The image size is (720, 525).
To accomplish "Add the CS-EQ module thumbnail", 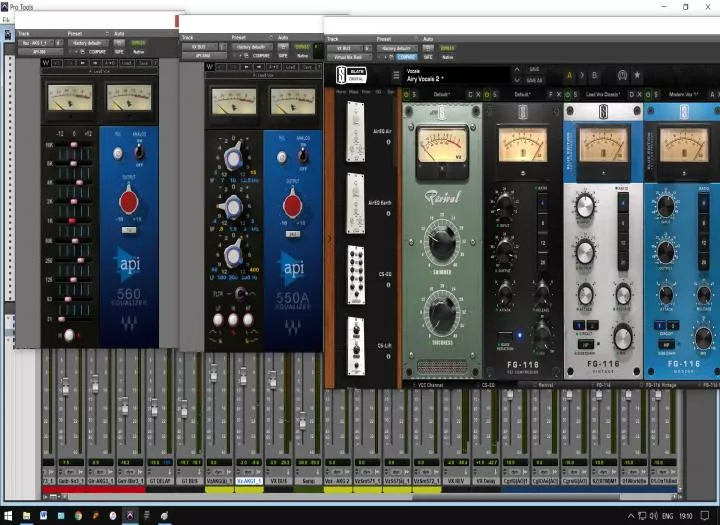I will (356, 275).
